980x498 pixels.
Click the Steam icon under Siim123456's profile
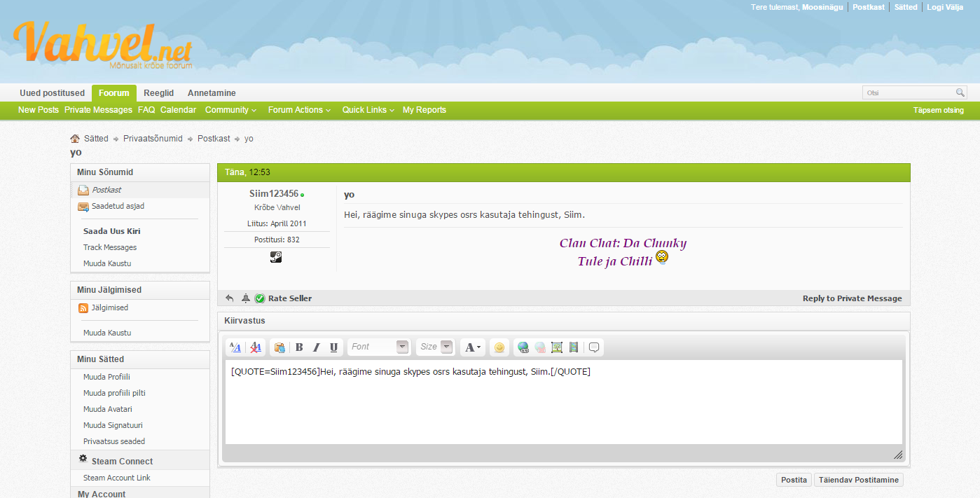pos(276,257)
